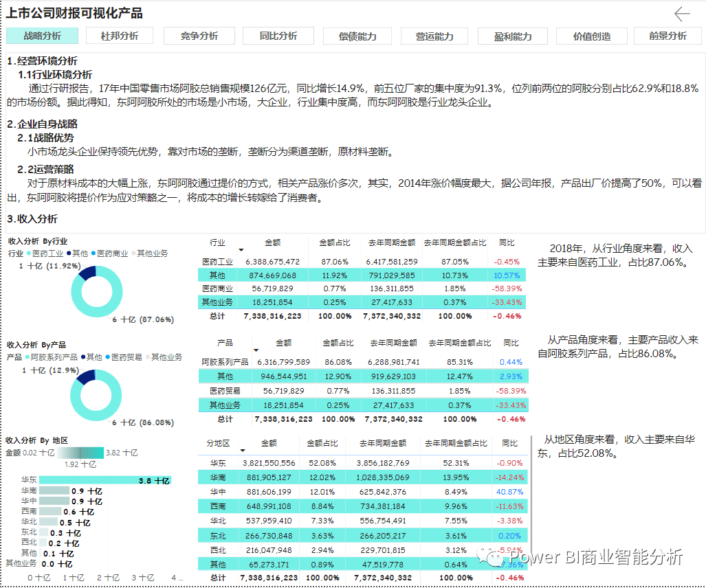706x588 pixels.
Task: Select the 华北 bar in region chart
Action: coord(48,522)
